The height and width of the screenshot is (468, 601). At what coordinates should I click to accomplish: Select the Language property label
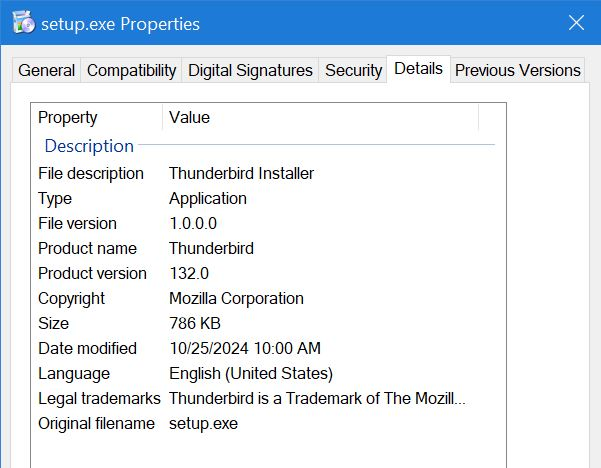[74, 374]
